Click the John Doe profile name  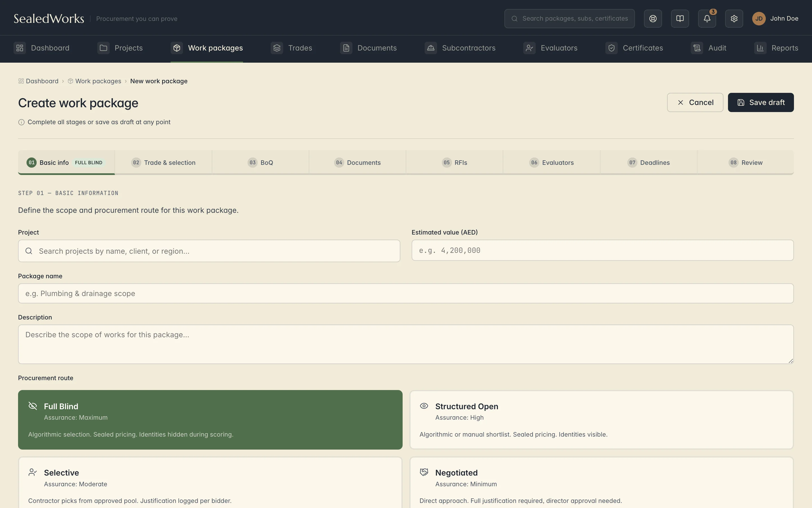point(784,18)
